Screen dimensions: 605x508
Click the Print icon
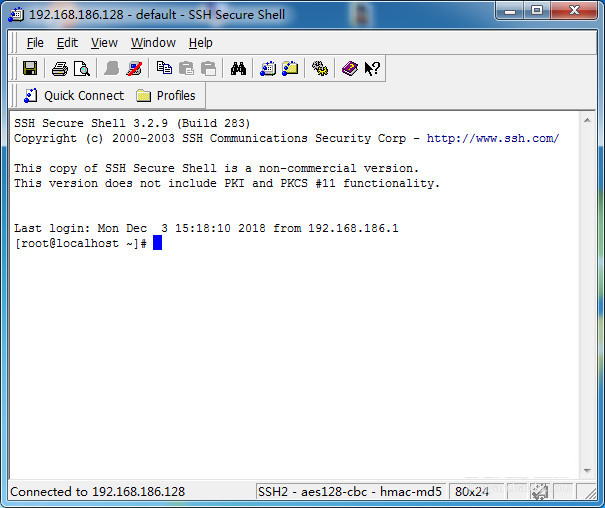pos(59,69)
